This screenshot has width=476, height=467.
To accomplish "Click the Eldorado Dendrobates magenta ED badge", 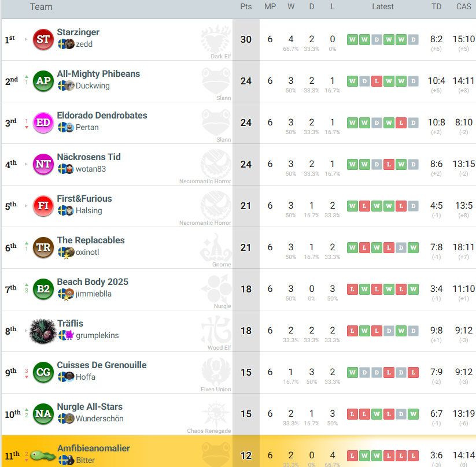I will 43,123.
